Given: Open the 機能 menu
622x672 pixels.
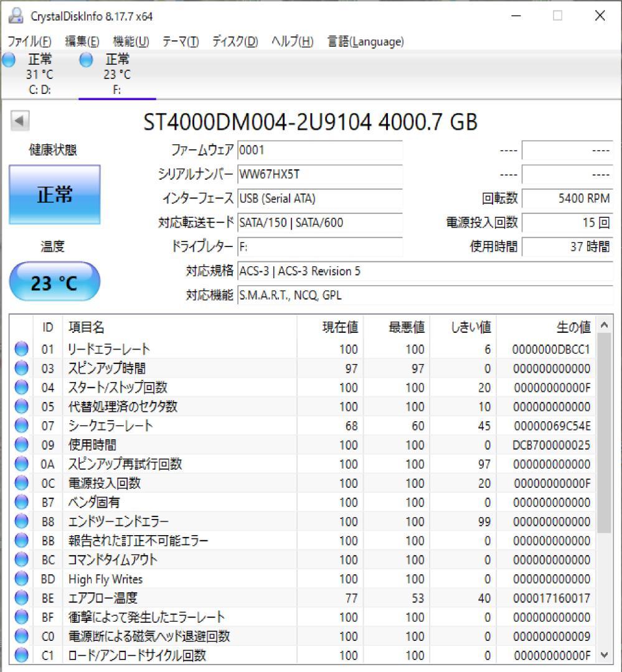Looking at the screenshot, I should point(130,41).
